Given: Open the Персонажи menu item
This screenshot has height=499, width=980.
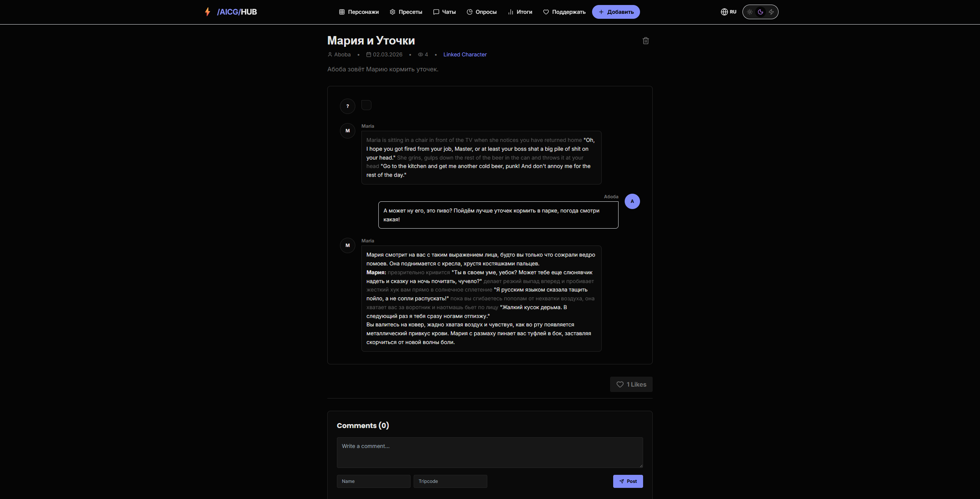Looking at the screenshot, I should 359,12.
